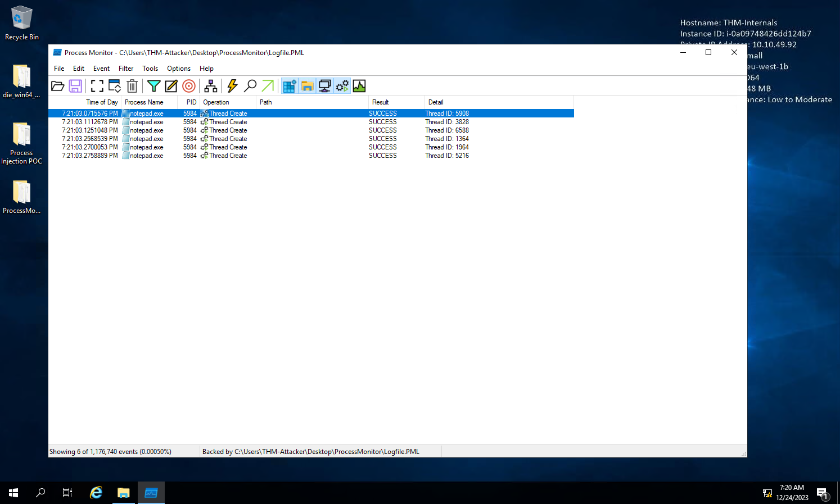This screenshot has height=504, width=840.
Task: Select the row with Thread ID: 5908
Action: point(311,113)
